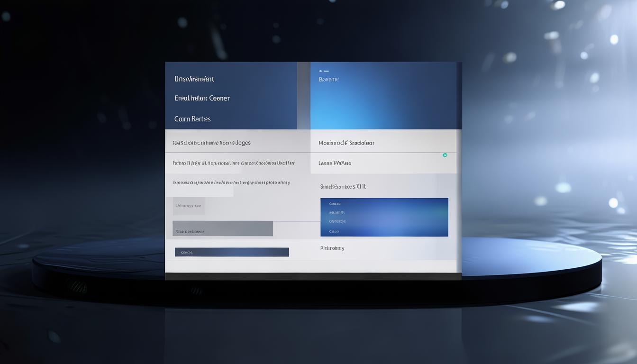Select the Lases Wvhaes row
This screenshot has width=637, height=364.
point(335,163)
